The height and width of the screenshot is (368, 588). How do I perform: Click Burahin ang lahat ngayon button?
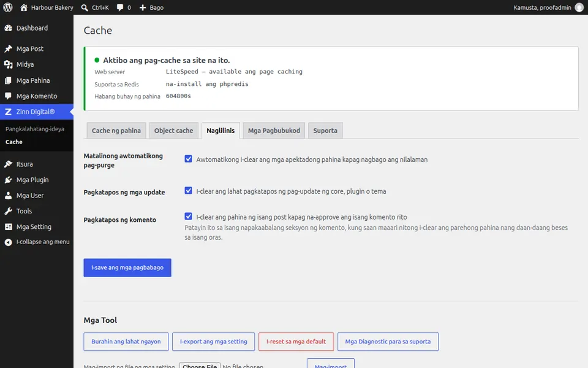[x=126, y=342]
